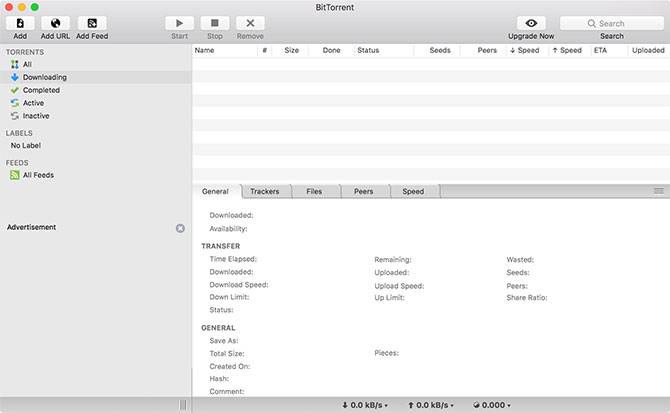Sort by the ETA column header
This screenshot has width=670, height=413.
click(x=608, y=50)
